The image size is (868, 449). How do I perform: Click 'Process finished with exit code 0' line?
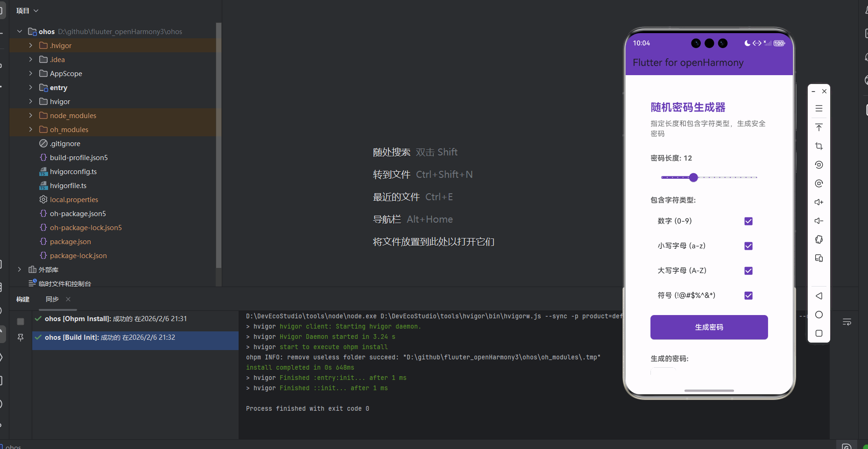pos(308,408)
